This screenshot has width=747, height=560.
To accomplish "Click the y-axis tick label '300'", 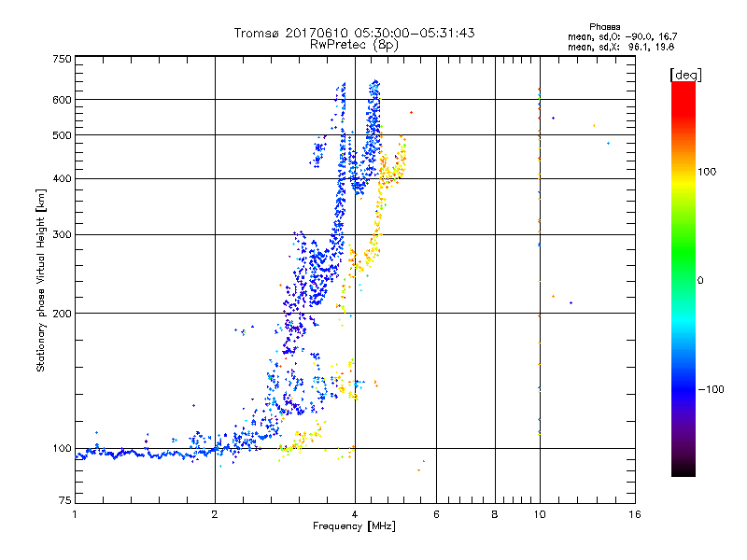I will click(62, 234).
